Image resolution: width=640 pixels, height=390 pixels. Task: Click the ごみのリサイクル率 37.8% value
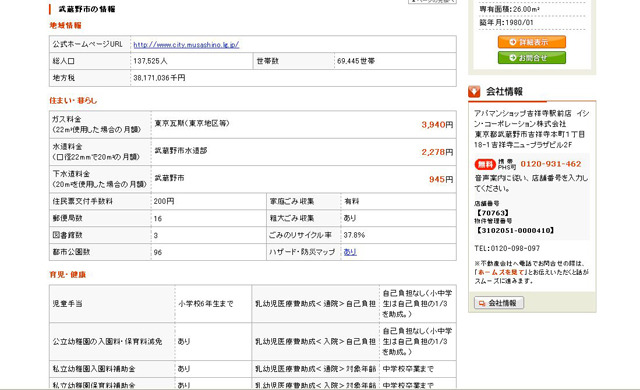pyautogui.click(x=354, y=235)
